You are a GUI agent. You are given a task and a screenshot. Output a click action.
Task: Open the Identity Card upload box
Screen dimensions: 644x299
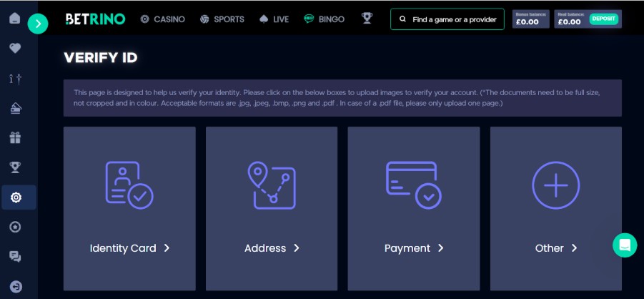(129, 209)
